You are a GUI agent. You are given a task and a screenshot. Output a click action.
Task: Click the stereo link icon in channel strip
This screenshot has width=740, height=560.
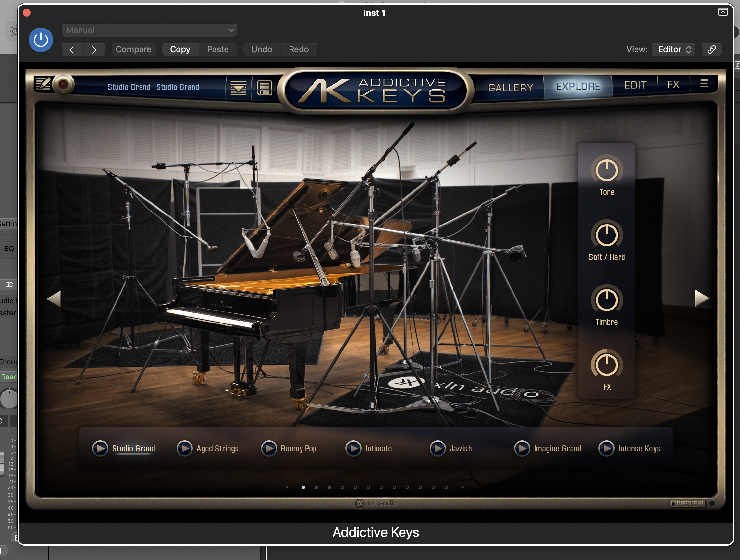9,285
